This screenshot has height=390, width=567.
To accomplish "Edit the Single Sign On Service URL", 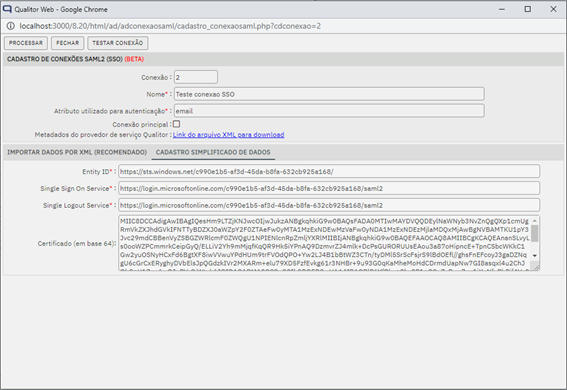I will 329,188.
